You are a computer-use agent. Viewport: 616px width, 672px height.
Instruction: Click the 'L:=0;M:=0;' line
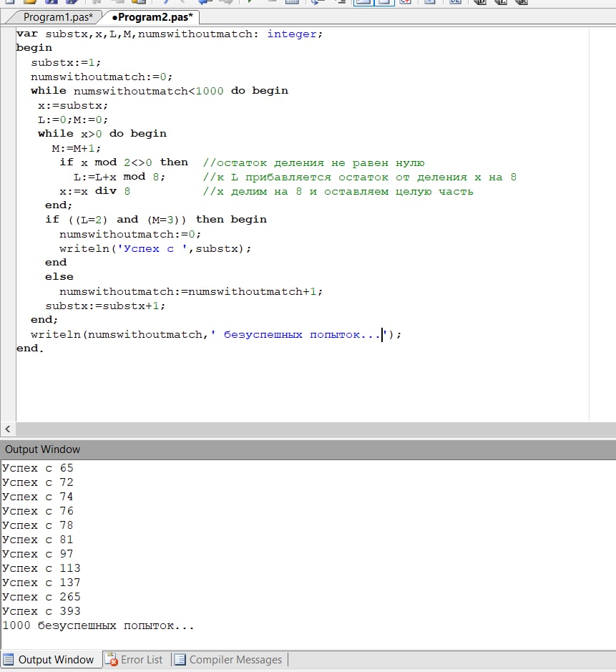73,120
